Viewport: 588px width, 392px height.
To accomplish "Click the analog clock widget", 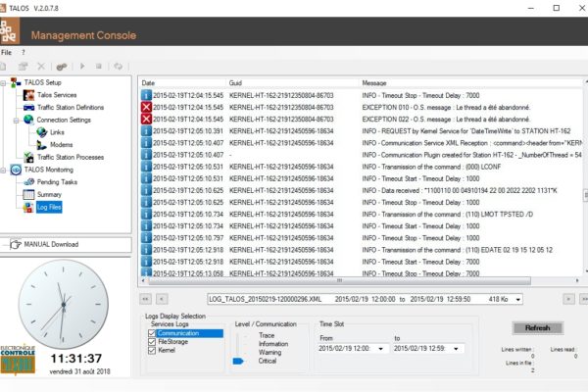I will pos(64,304).
